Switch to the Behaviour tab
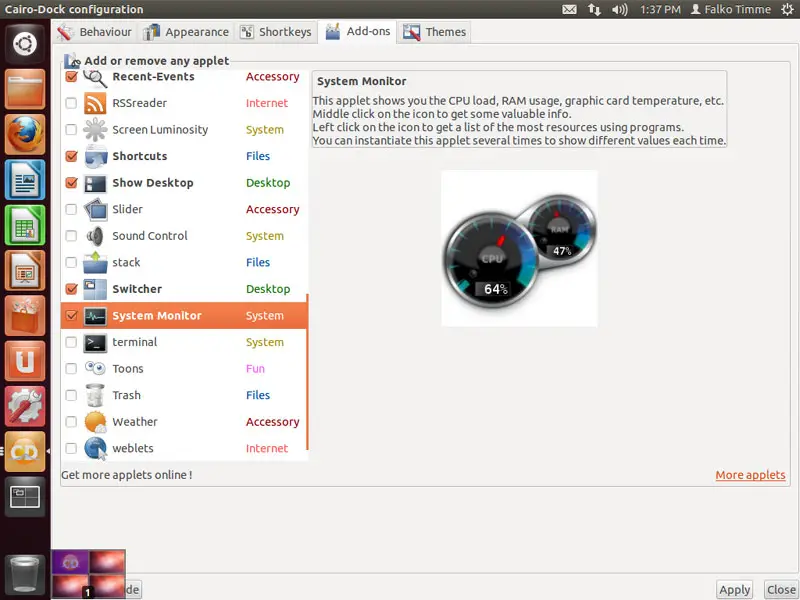Screen dimensions: 800x600 pyautogui.click(x=94, y=32)
